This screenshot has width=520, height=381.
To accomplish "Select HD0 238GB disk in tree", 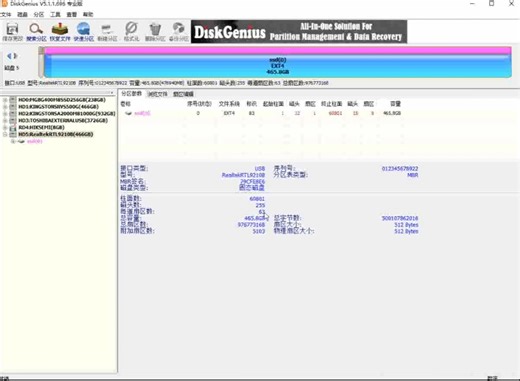I will (62, 100).
